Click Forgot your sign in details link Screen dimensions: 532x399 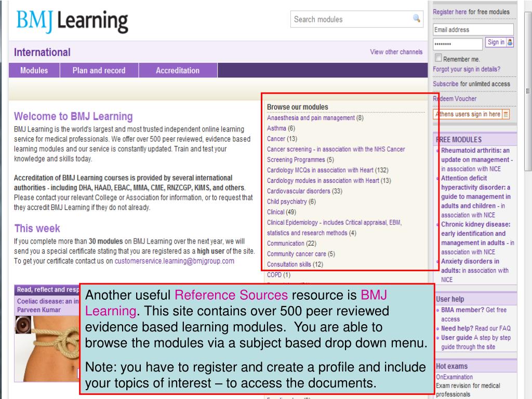[x=466, y=69]
